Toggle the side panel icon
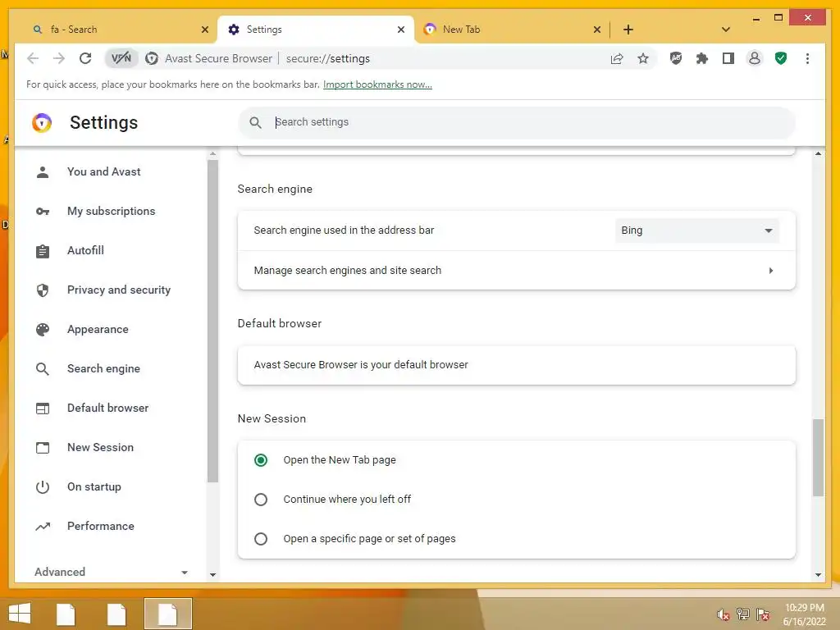Screen dimensions: 840x630 (x=728, y=58)
